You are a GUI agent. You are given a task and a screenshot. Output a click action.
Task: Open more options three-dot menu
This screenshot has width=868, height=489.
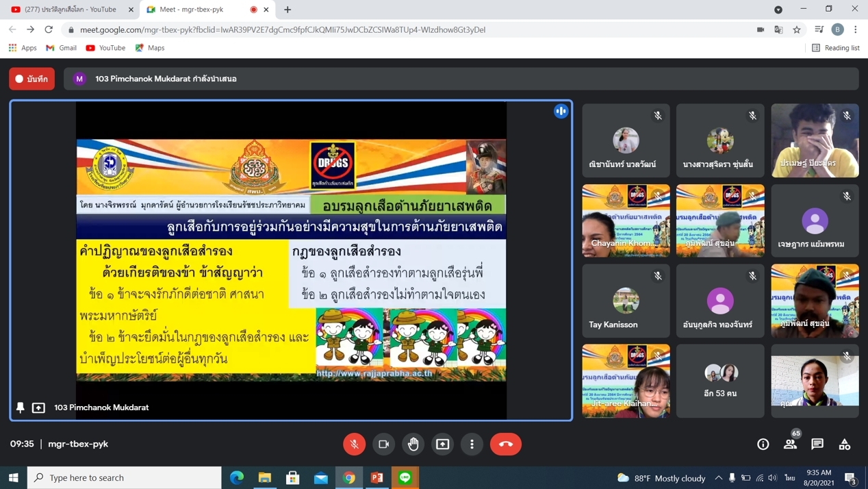click(x=472, y=444)
